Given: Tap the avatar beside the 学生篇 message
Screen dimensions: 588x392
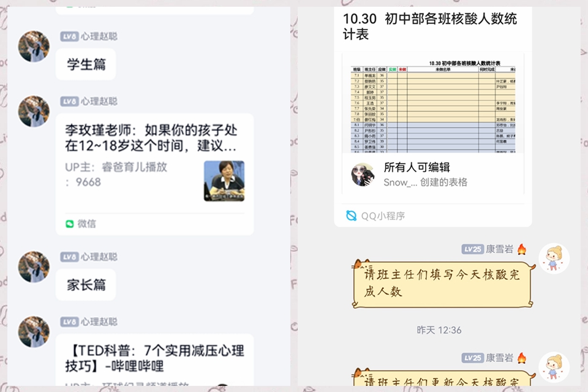Looking at the screenshot, I should (x=34, y=47).
